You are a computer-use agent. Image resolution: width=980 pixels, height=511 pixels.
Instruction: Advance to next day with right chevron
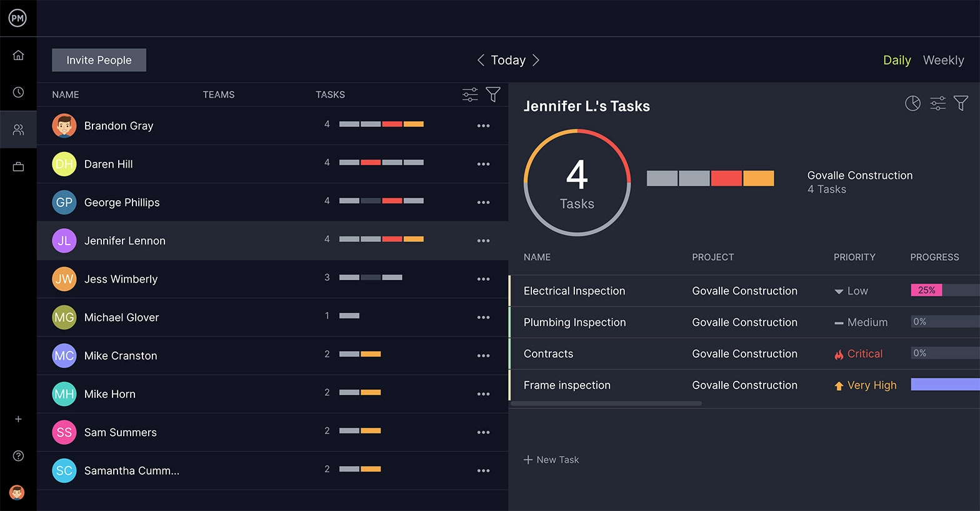pyautogui.click(x=536, y=60)
